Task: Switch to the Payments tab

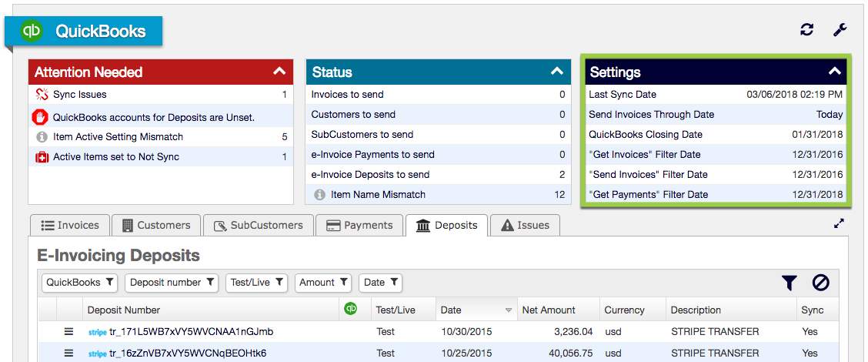Action: coord(360,225)
